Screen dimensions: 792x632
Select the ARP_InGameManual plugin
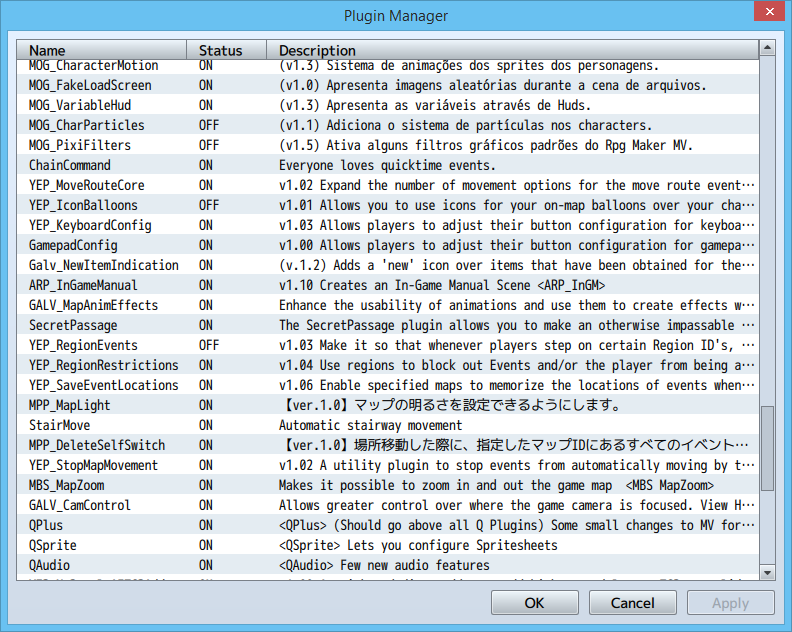tap(387, 285)
